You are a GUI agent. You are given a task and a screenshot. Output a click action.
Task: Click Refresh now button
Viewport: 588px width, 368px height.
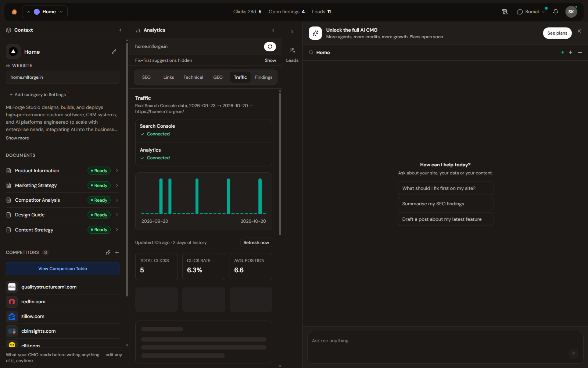pyautogui.click(x=256, y=243)
